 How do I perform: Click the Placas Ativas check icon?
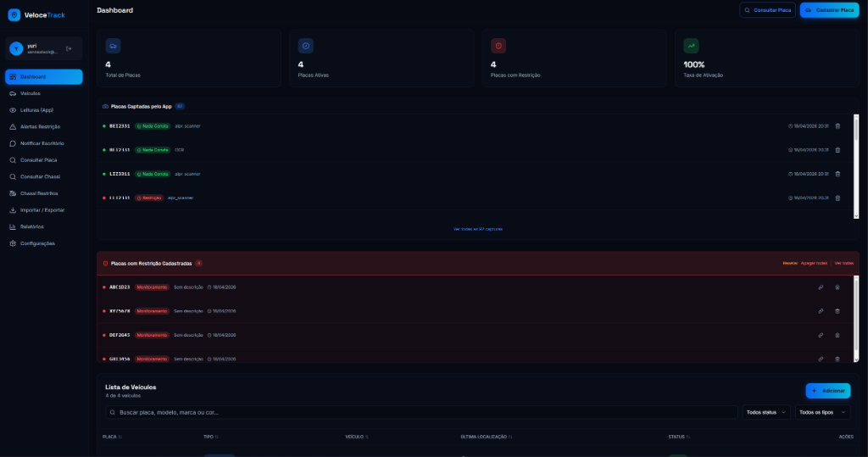click(305, 46)
